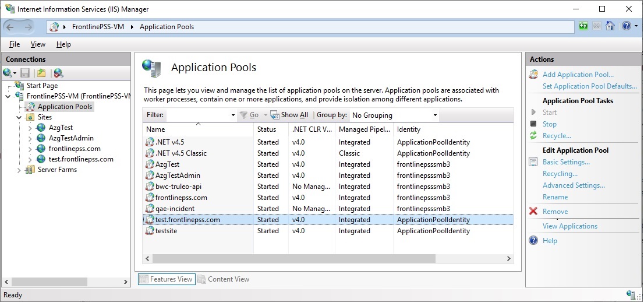Screen dimensions: 644x302
Task: Click FrontlinePSS-VM in the address breadcrumb
Action: pos(98,27)
